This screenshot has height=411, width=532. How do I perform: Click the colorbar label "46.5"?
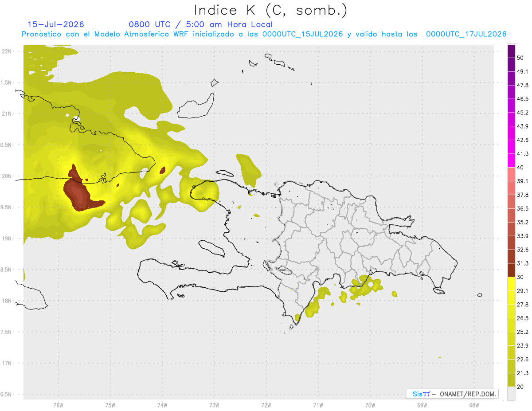click(x=523, y=99)
